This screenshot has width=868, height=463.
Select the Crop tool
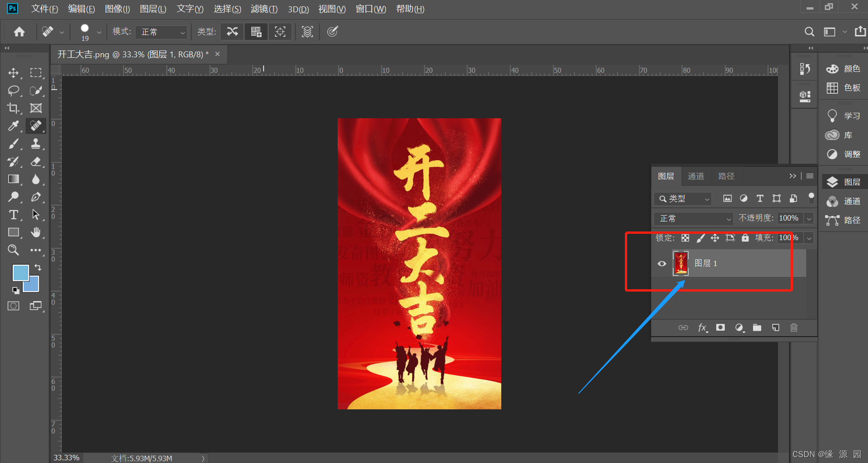click(13, 108)
